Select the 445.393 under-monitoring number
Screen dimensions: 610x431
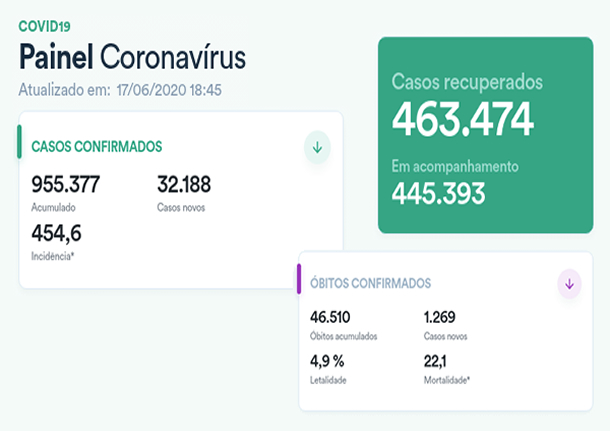tap(439, 194)
